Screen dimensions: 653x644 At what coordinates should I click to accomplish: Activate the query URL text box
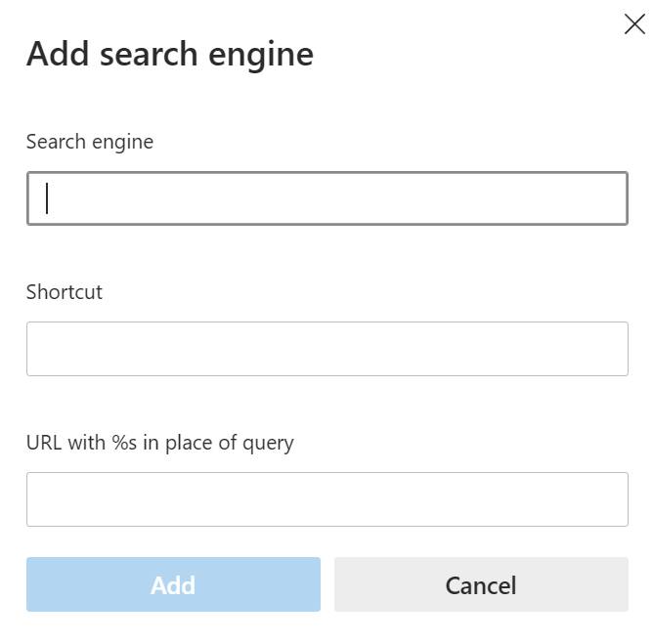[326, 499]
